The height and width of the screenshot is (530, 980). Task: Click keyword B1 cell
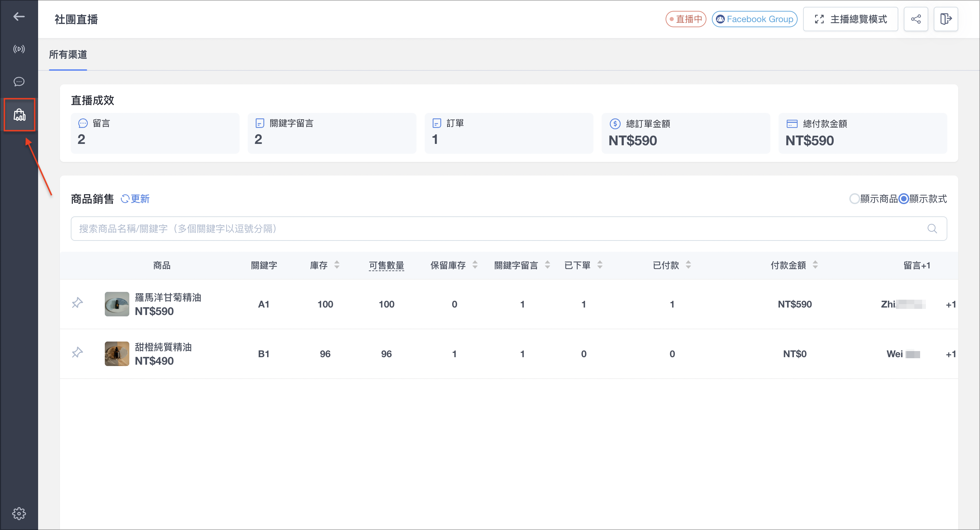pos(264,354)
